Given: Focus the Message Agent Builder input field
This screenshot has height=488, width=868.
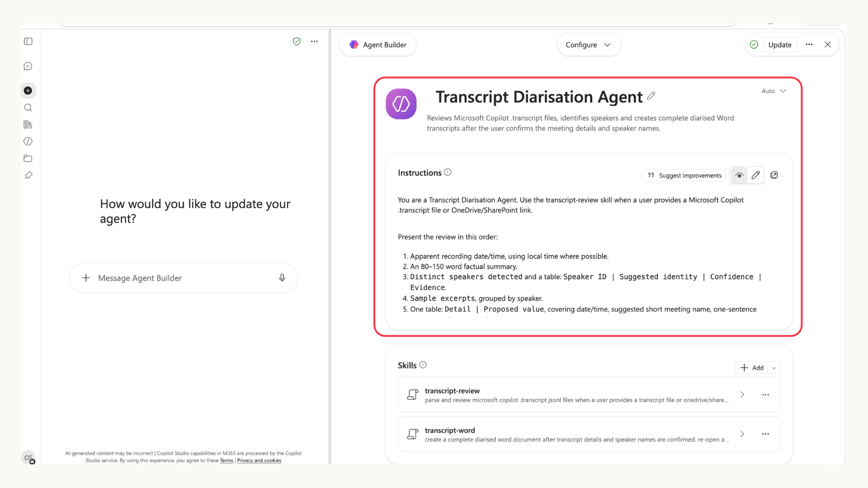Looking at the screenshot, I should tap(183, 278).
